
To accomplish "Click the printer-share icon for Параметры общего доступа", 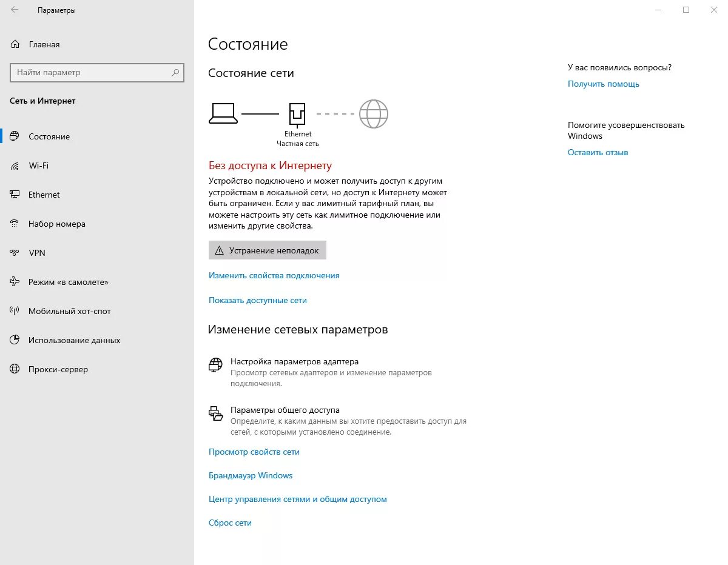I will coord(215,413).
